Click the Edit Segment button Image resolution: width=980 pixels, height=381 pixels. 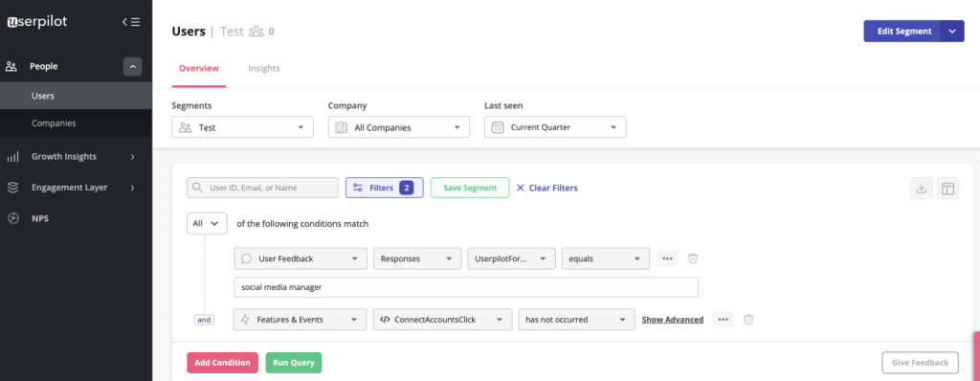(x=903, y=32)
